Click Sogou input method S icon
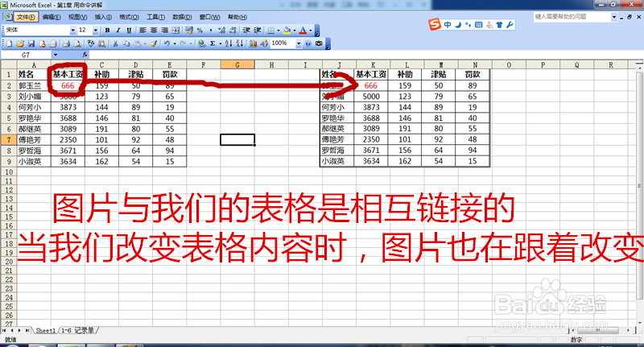644x347 pixels. click(434, 24)
